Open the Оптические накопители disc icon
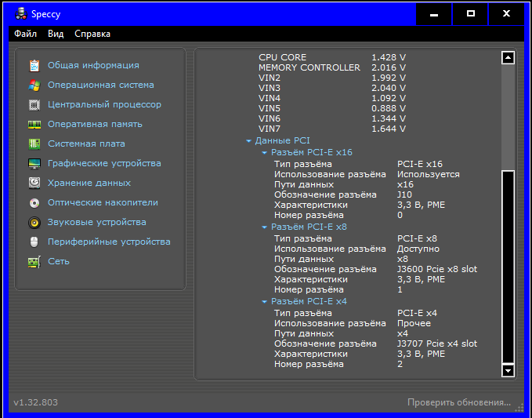The height and width of the screenshot is (418, 532). click(34, 202)
